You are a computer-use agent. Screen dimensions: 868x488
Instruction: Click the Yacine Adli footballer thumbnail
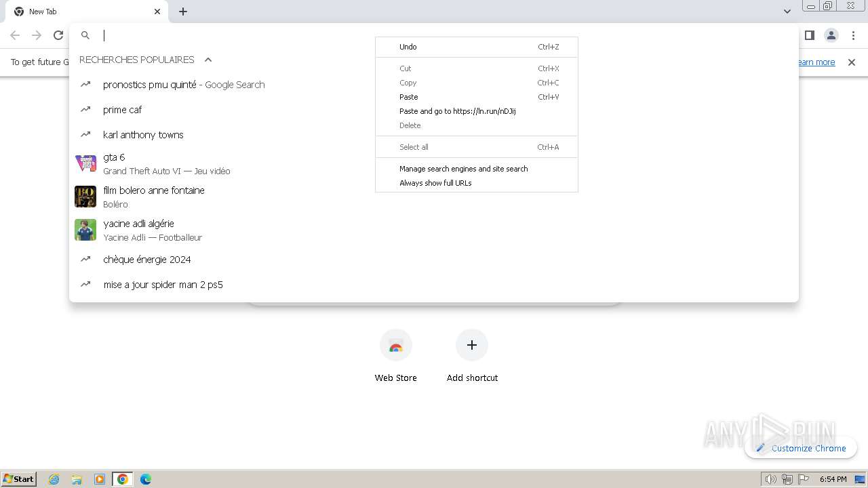[x=85, y=230]
